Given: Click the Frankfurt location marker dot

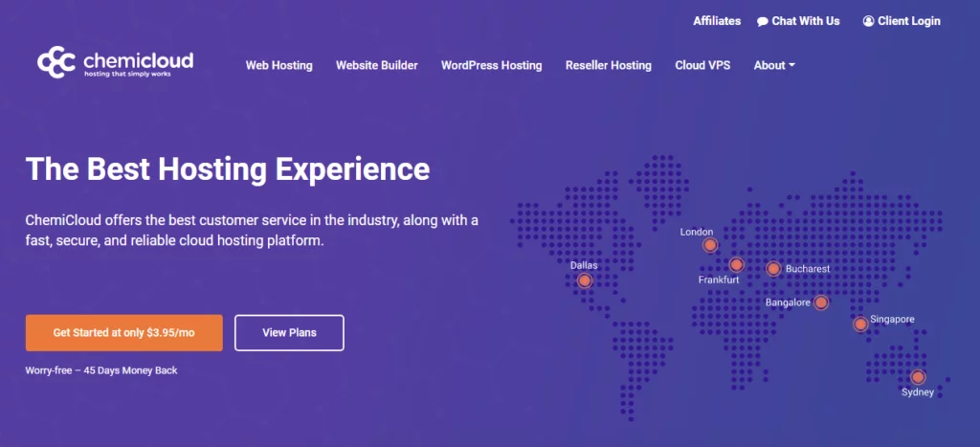Looking at the screenshot, I should point(736,265).
